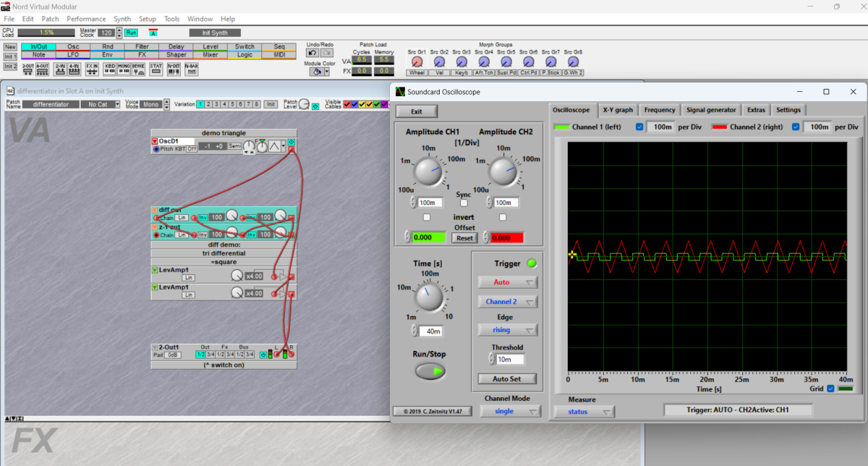Toggle CH1 invert checkbox
The height and width of the screenshot is (466, 868).
426,217
